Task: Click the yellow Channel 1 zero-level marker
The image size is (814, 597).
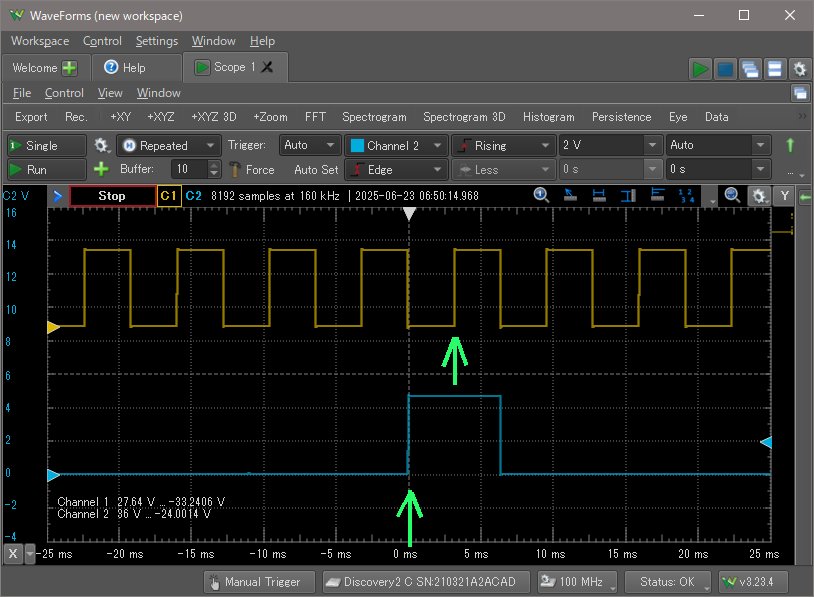Action: point(53,327)
